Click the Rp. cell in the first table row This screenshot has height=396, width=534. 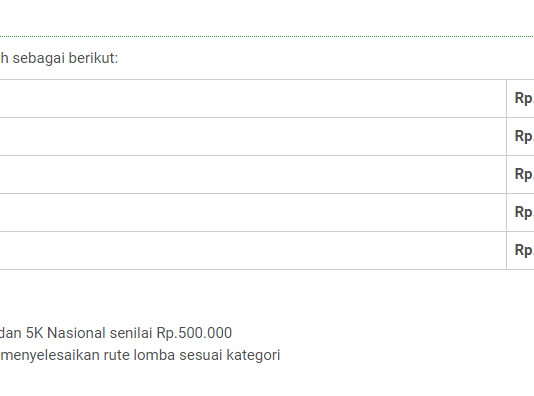coord(520,99)
